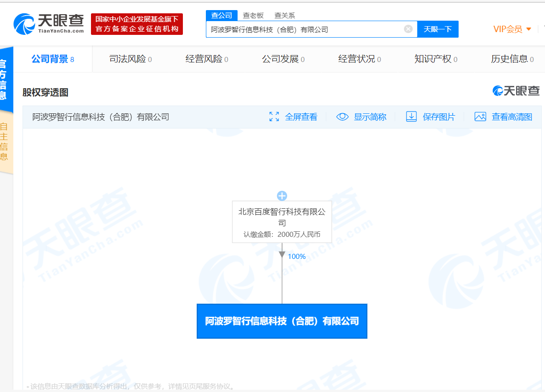Click the HD image picture icon

480,117
